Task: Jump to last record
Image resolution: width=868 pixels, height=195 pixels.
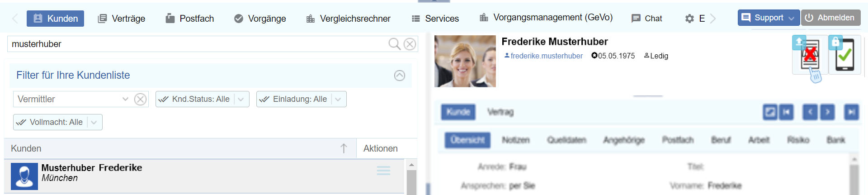Action: click(851, 112)
